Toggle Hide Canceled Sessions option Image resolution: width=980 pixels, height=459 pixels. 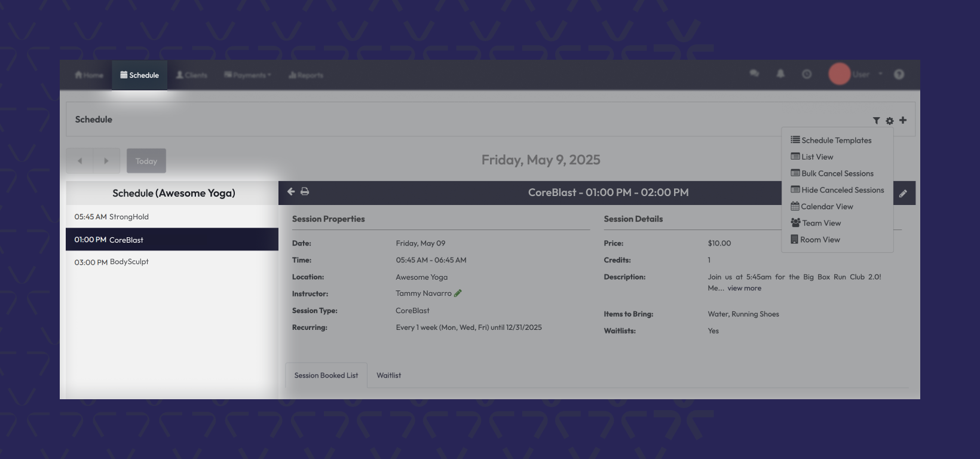point(837,190)
